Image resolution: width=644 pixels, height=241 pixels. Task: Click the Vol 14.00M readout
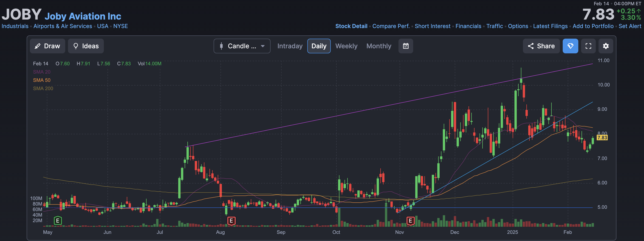[x=150, y=63]
